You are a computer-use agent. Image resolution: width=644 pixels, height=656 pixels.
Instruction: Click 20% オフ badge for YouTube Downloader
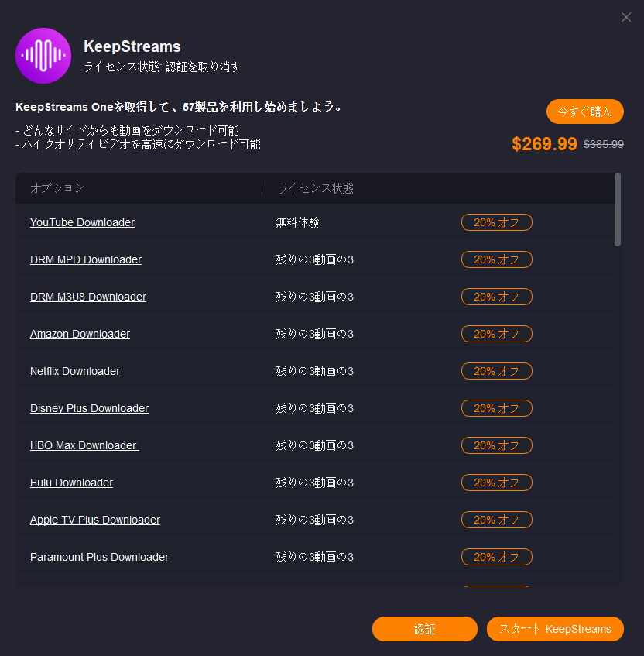(x=496, y=222)
